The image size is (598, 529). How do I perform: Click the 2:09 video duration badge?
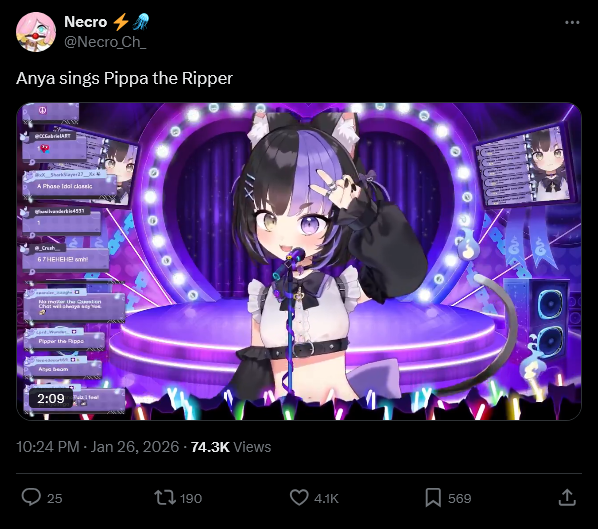click(x=51, y=399)
